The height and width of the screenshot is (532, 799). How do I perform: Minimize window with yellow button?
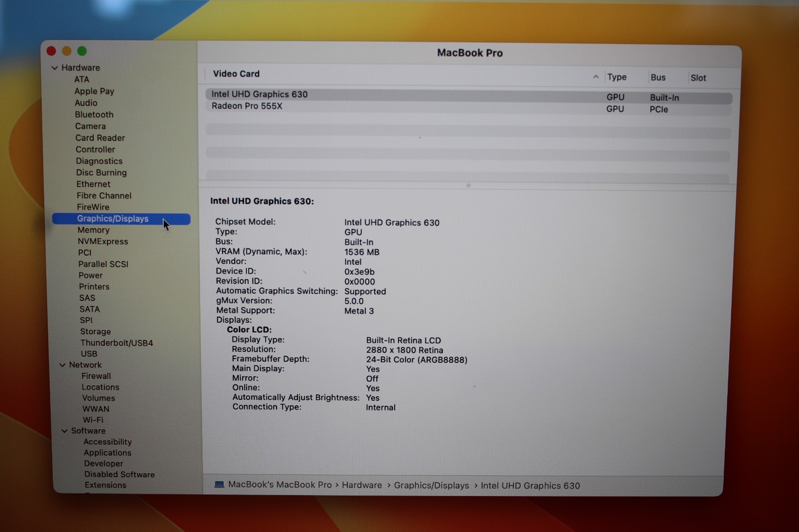[66, 51]
